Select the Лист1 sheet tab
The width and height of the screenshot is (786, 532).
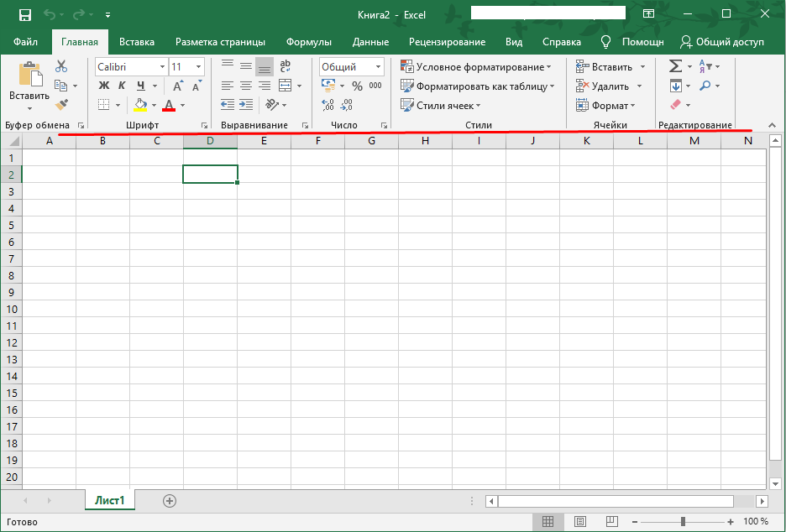[109, 501]
